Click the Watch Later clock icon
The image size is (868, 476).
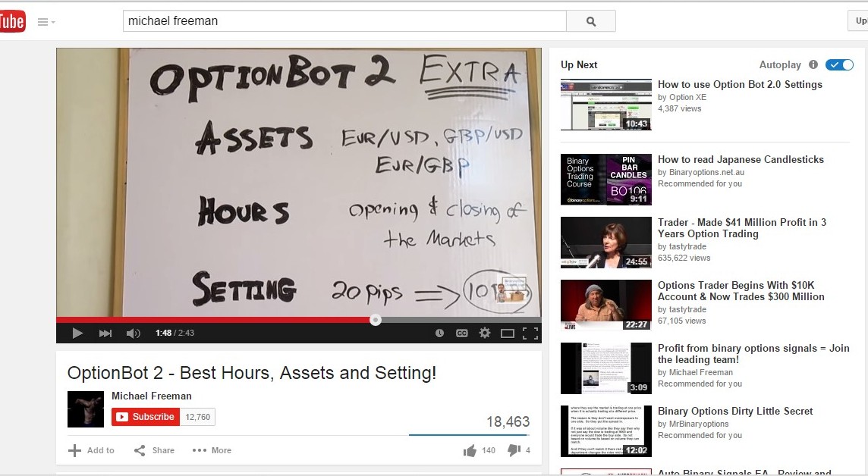pos(439,333)
